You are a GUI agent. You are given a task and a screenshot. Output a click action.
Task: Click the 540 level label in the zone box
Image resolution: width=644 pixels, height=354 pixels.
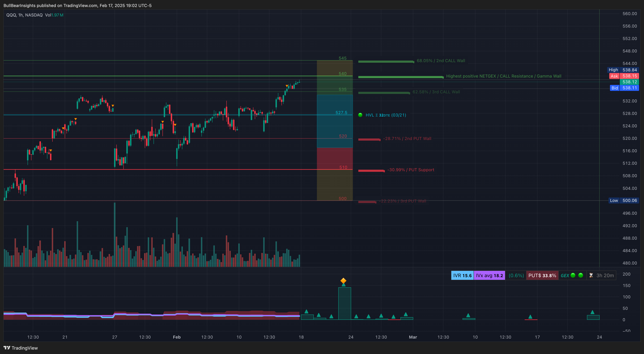(343, 74)
